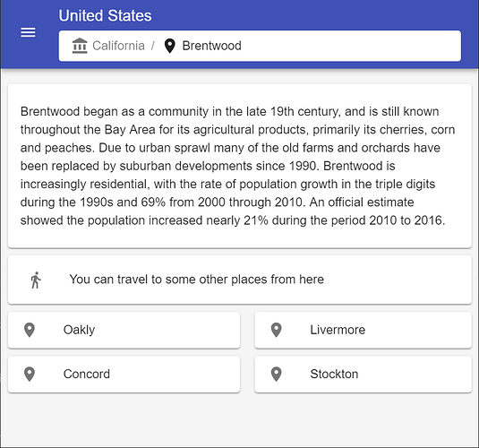Select Brentwood in the breadcrumb
This screenshot has width=479, height=448.
(211, 46)
